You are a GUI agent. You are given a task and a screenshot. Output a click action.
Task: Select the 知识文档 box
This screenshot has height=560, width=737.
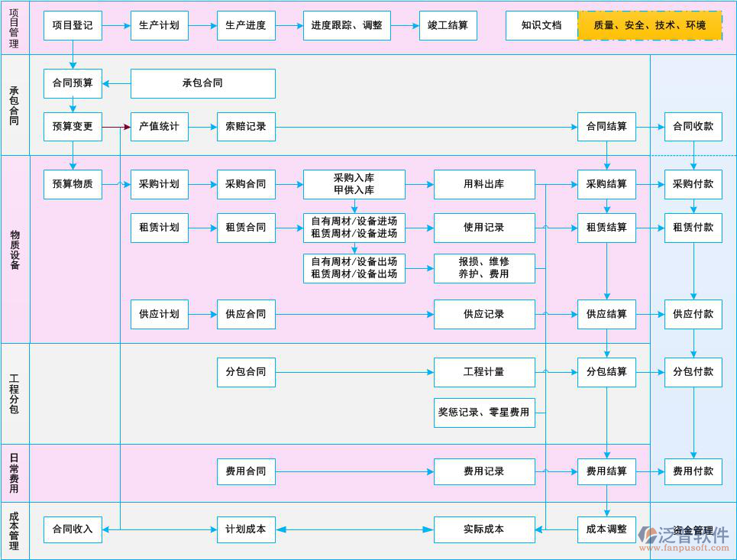(x=543, y=25)
